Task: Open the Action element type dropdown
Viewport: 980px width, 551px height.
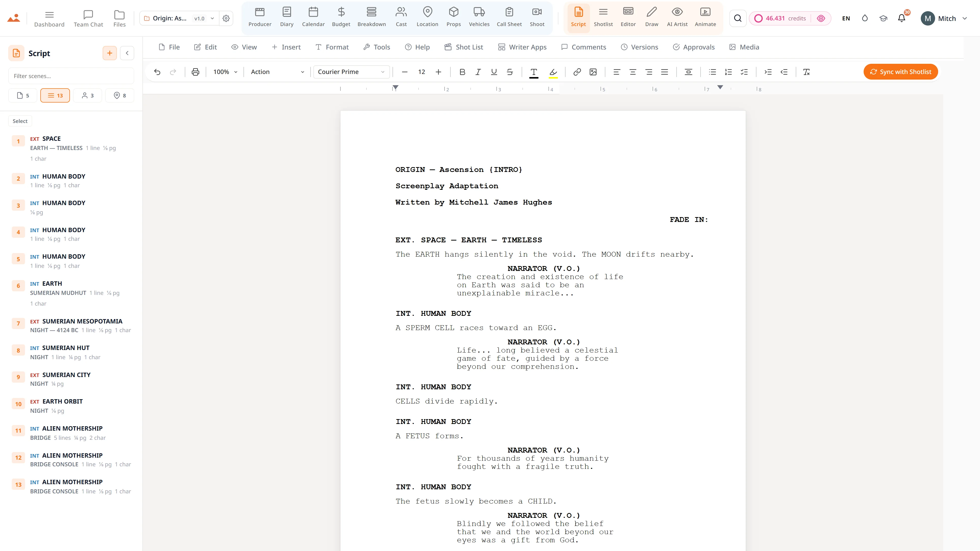Action: pos(277,72)
